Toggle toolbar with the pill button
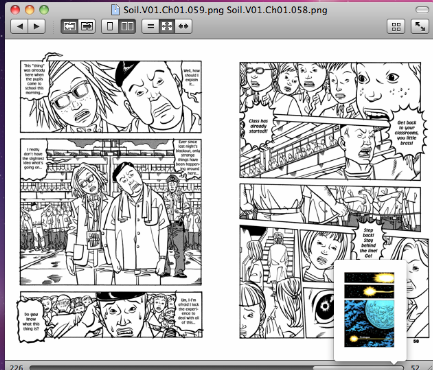Image resolution: width=433 pixels, height=370 pixels. (423, 10)
